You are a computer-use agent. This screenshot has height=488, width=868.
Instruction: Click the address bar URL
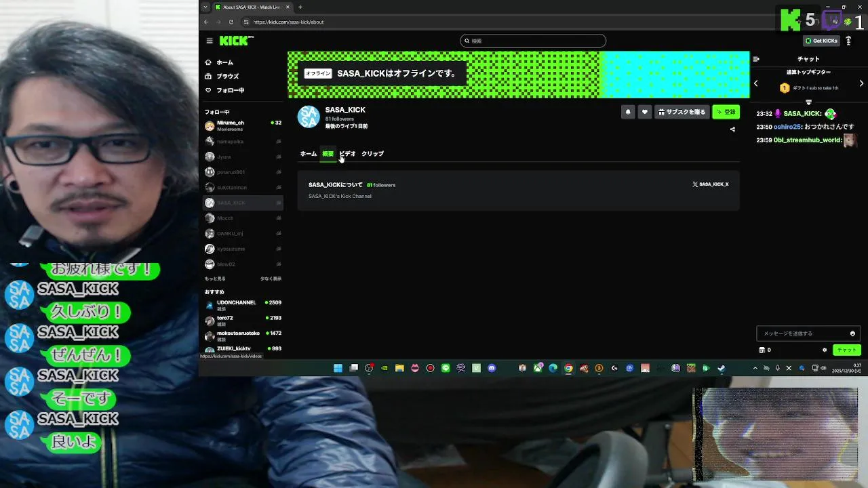[x=288, y=22]
